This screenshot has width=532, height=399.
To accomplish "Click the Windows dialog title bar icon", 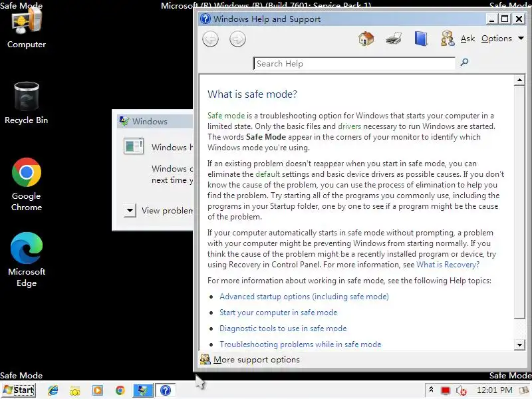I will point(124,121).
